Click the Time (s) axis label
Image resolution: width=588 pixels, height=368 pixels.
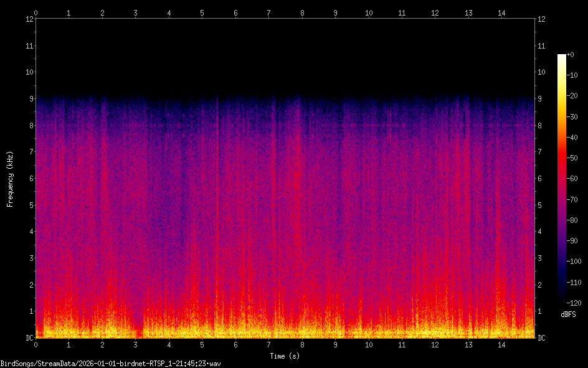pyautogui.click(x=285, y=356)
